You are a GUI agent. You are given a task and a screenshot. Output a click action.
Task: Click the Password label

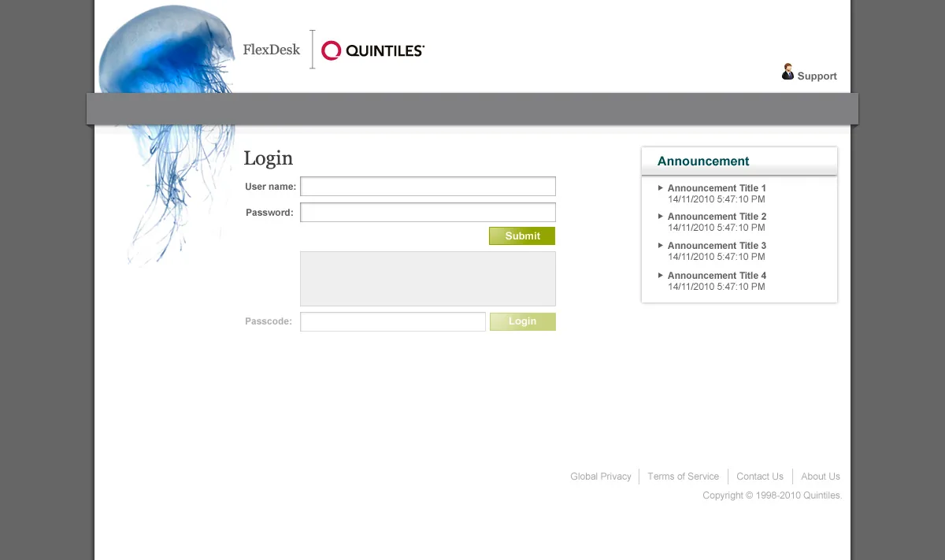pyautogui.click(x=269, y=213)
